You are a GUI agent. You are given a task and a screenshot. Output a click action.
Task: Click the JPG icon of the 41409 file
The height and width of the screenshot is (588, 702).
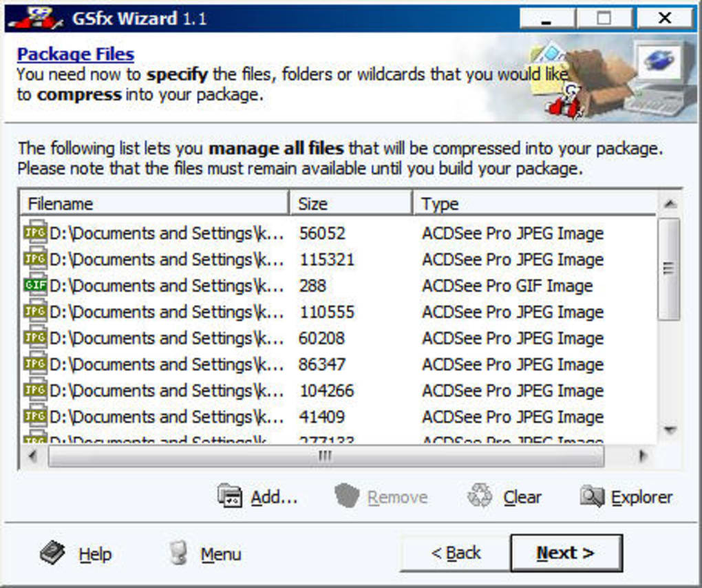(x=35, y=416)
